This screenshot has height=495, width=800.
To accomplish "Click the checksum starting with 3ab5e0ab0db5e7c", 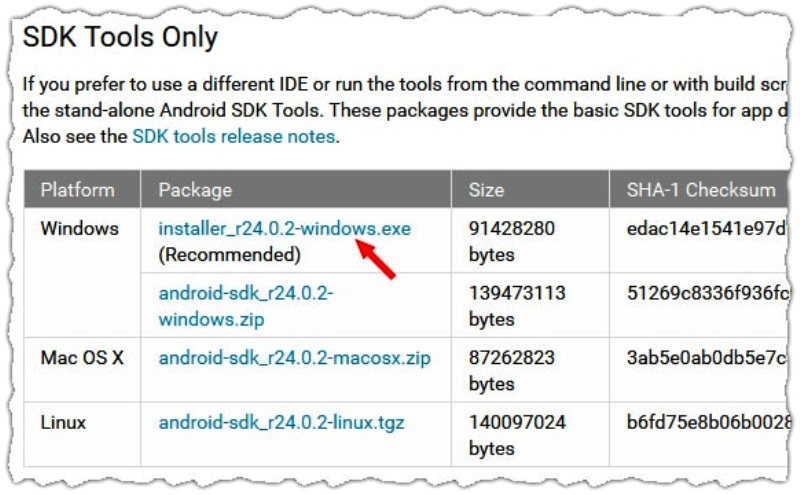I will click(706, 358).
